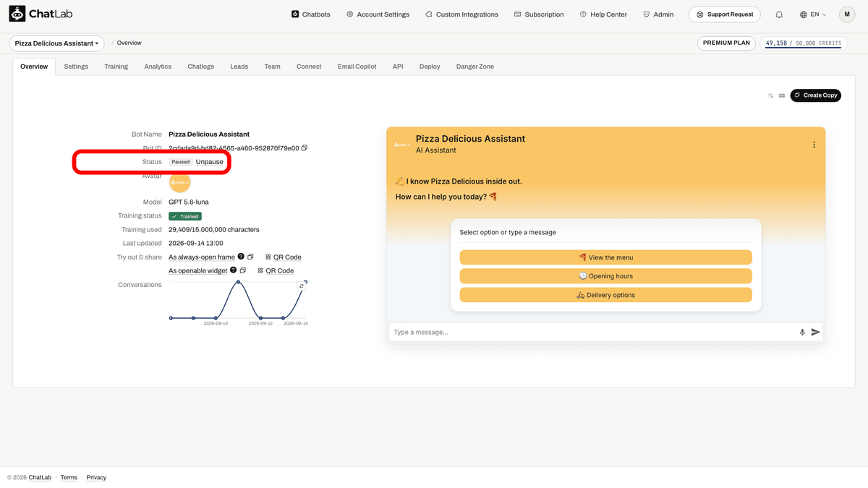Open the Analytics tab
868x488 pixels.
(158, 67)
